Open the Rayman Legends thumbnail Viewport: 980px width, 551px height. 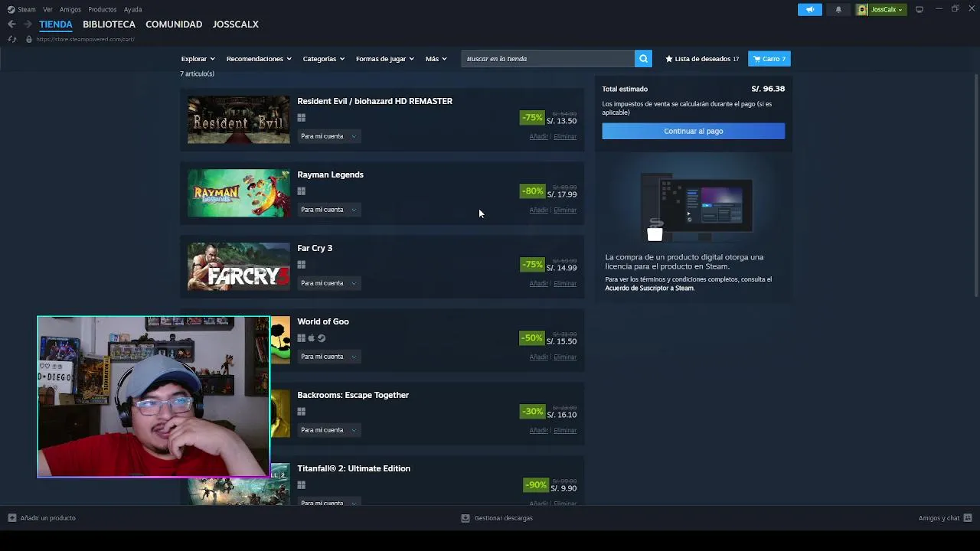[x=239, y=193]
